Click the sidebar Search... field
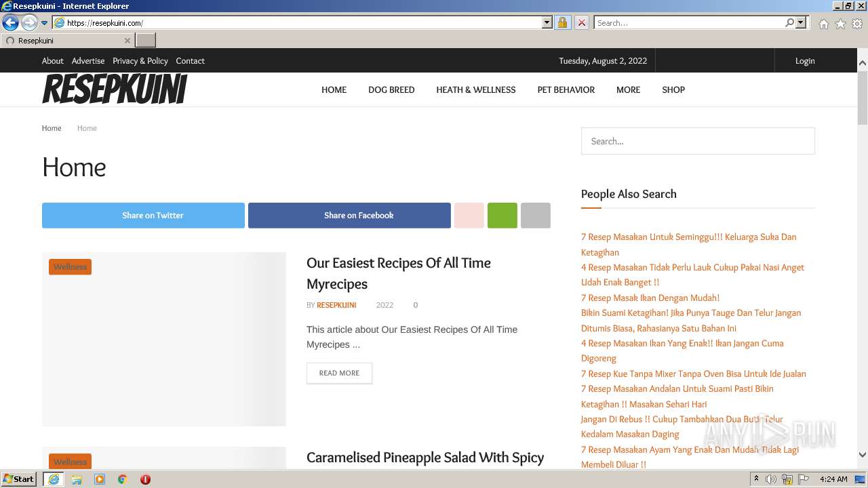868x488 pixels. (698, 141)
